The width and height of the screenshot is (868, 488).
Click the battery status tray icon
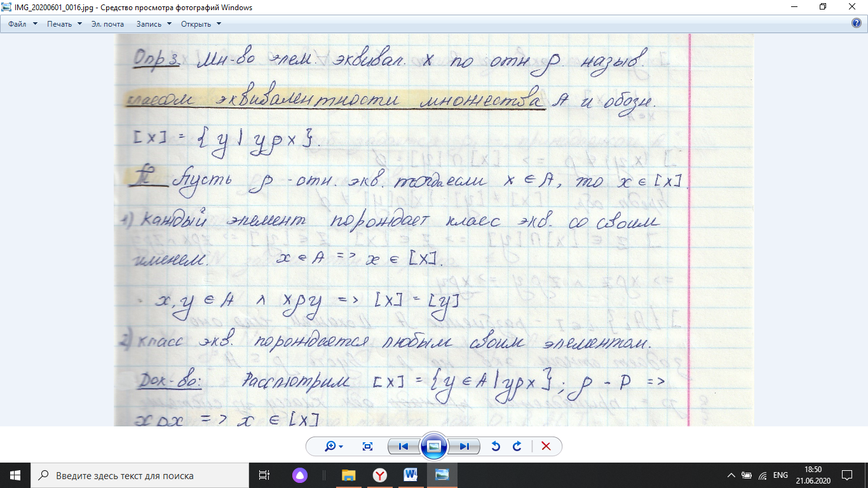click(747, 475)
